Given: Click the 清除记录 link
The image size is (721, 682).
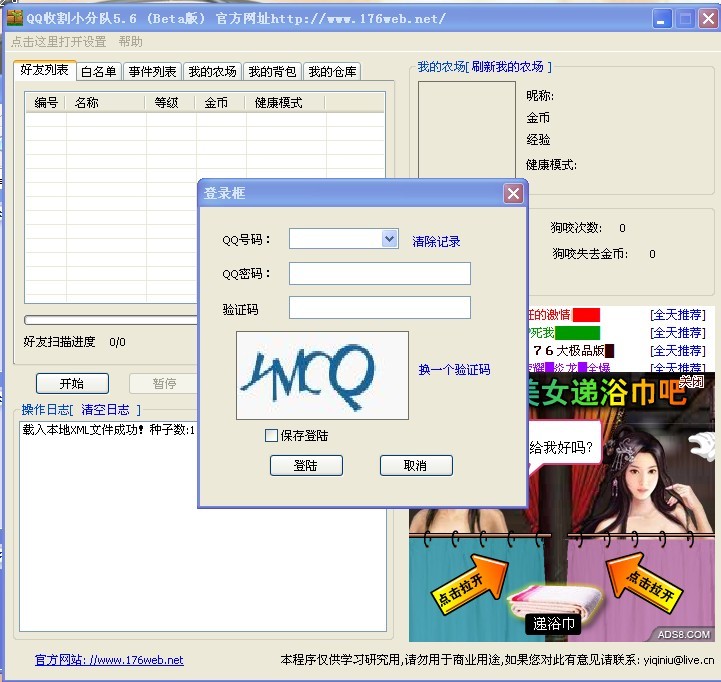Looking at the screenshot, I should (436, 241).
